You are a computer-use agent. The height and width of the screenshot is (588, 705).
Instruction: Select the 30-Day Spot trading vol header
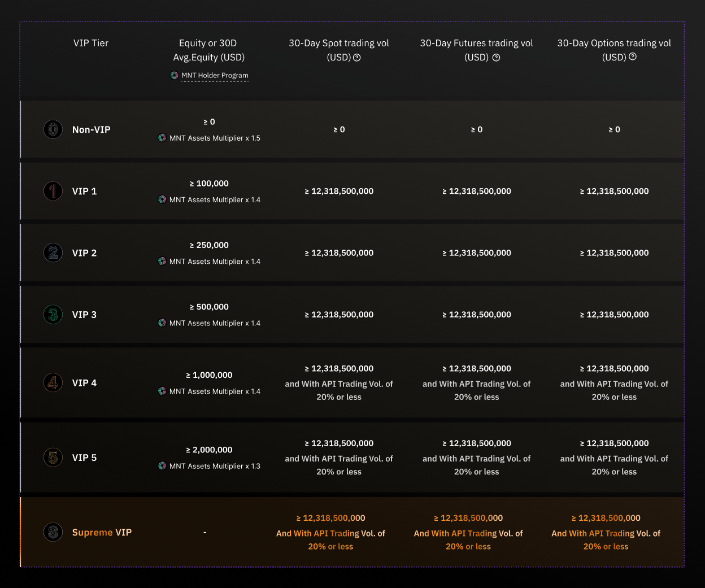(x=339, y=43)
